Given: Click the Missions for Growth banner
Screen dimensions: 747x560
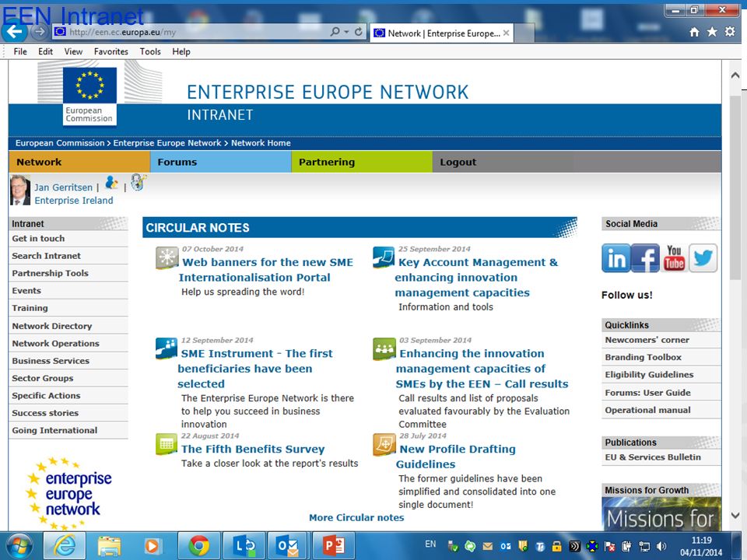Looking at the screenshot, I should tap(661, 514).
